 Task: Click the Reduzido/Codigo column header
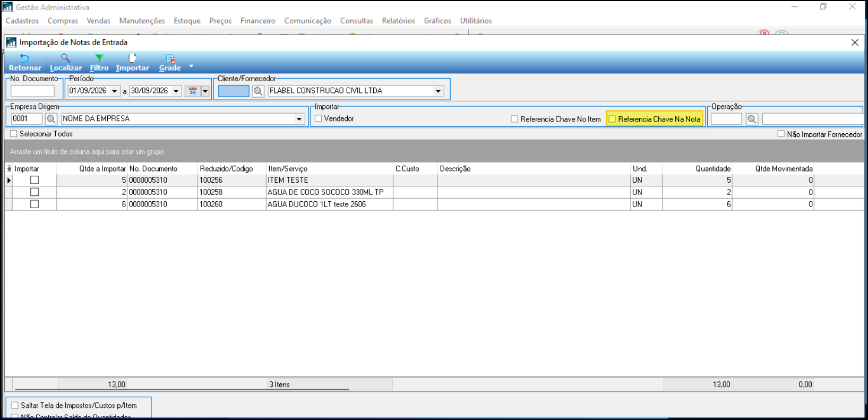231,168
